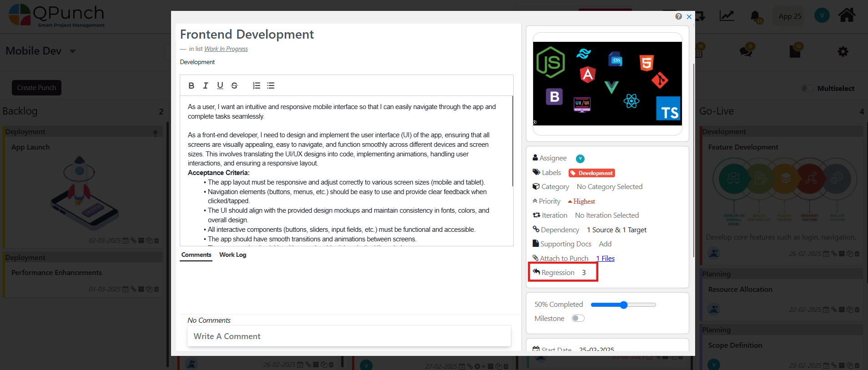Click the Regression reply-arrow icon

coord(536,272)
